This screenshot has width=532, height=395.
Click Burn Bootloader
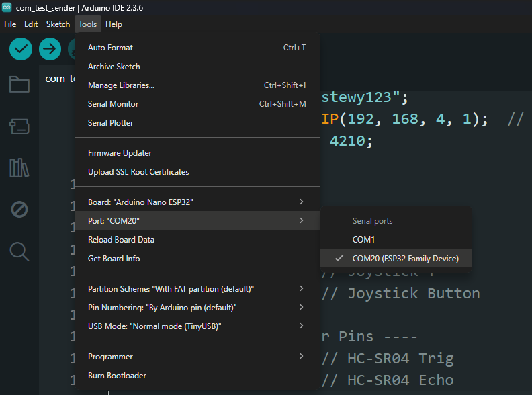pos(197,376)
